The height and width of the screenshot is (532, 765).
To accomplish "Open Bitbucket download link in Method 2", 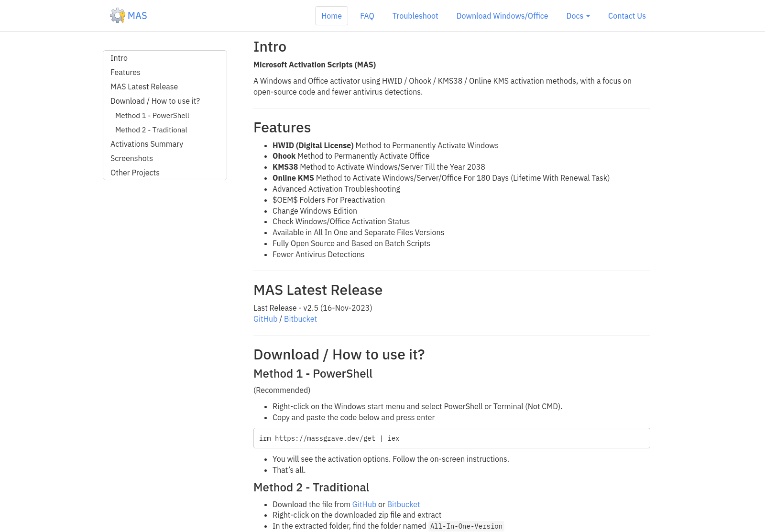I will click(x=404, y=504).
